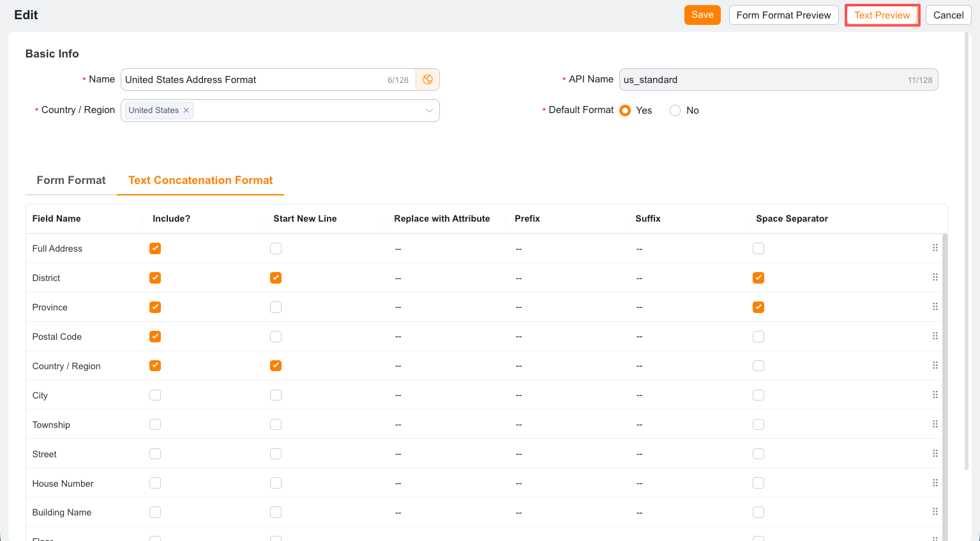Click the Suffix cell for Province
980x541 pixels.
point(689,307)
